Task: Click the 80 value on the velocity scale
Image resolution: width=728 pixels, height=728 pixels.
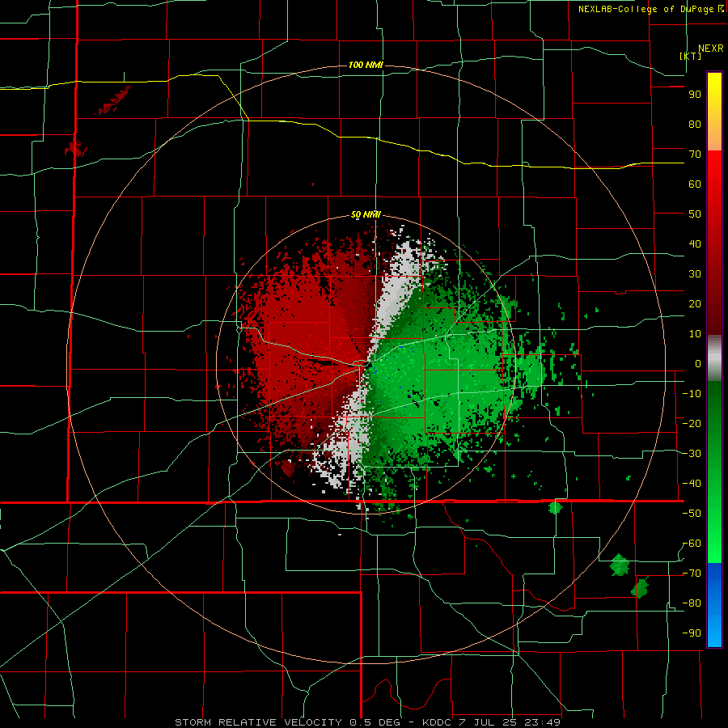Action: pos(695,124)
